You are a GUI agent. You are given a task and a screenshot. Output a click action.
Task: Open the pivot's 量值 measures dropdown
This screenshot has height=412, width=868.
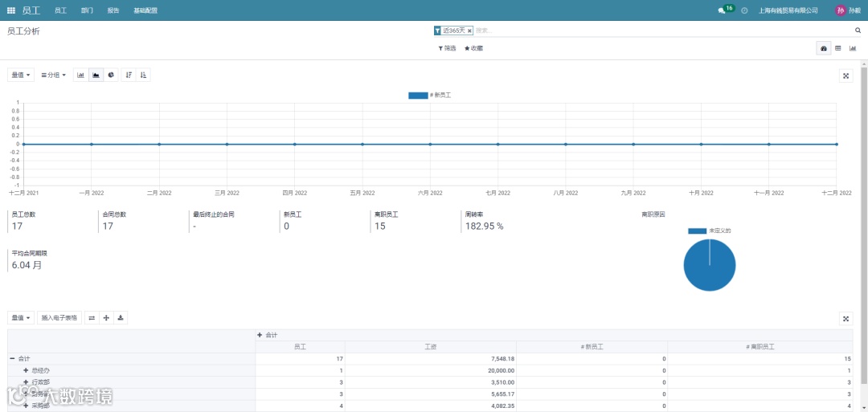20,318
